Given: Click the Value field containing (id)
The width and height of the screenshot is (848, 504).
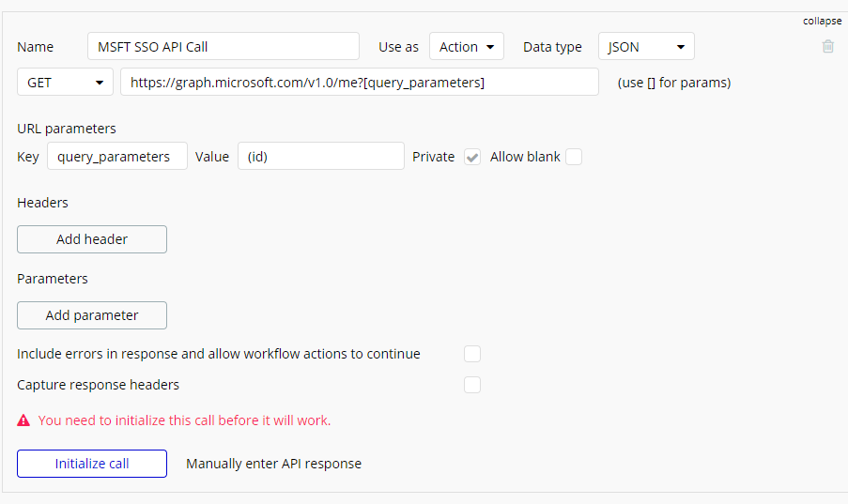Looking at the screenshot, I should (320, 157).
